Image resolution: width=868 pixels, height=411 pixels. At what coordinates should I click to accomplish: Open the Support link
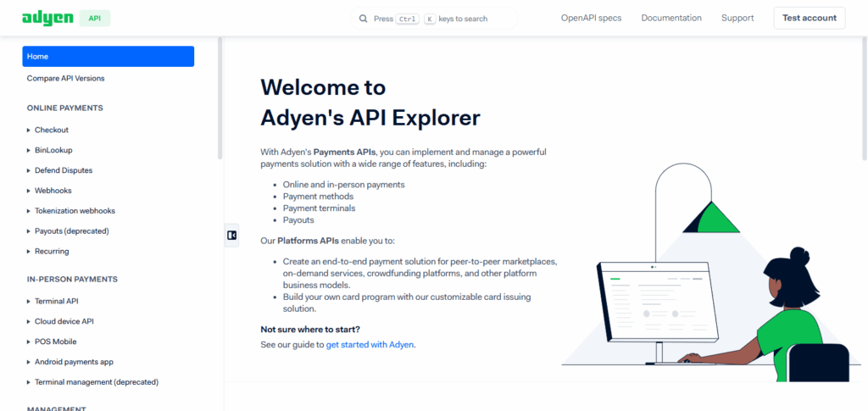coord(737,18)
